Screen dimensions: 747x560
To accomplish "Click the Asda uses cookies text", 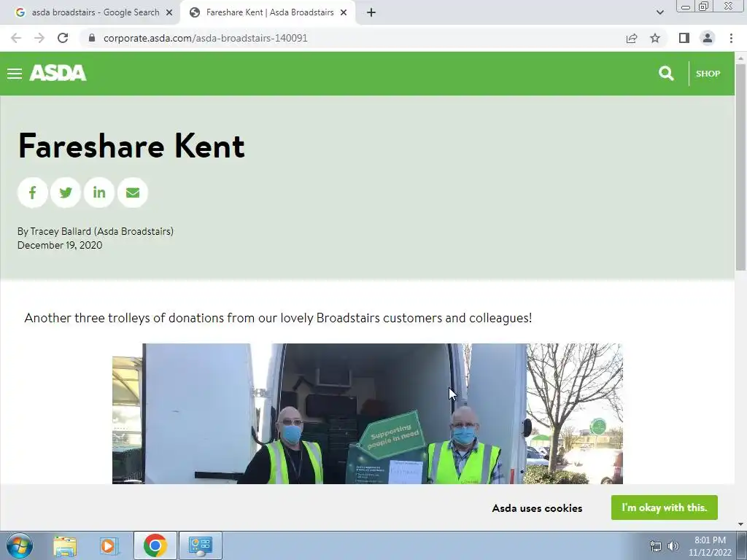I will 537,508.
